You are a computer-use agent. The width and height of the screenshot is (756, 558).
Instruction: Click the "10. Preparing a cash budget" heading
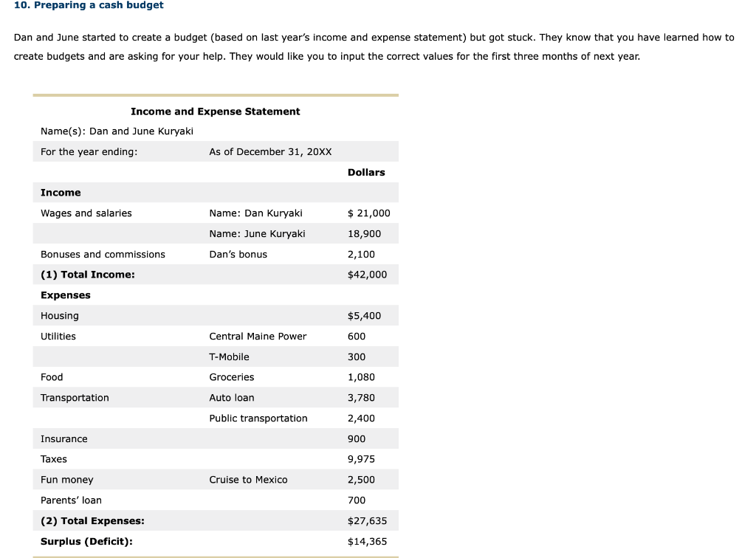[x=89, y=5]
